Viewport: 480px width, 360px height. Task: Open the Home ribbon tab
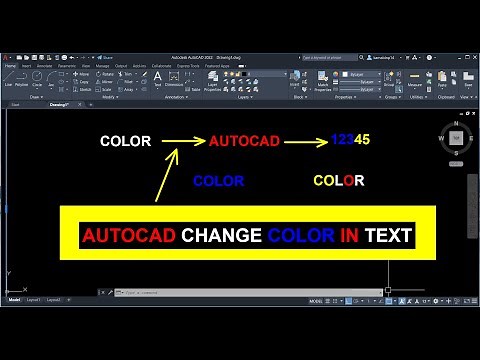point(10,66)
